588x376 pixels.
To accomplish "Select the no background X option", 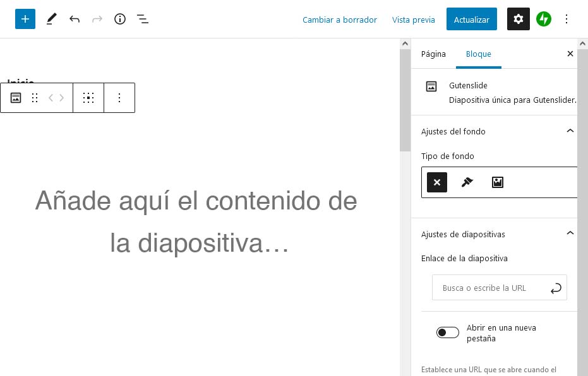I will [437, 182].
